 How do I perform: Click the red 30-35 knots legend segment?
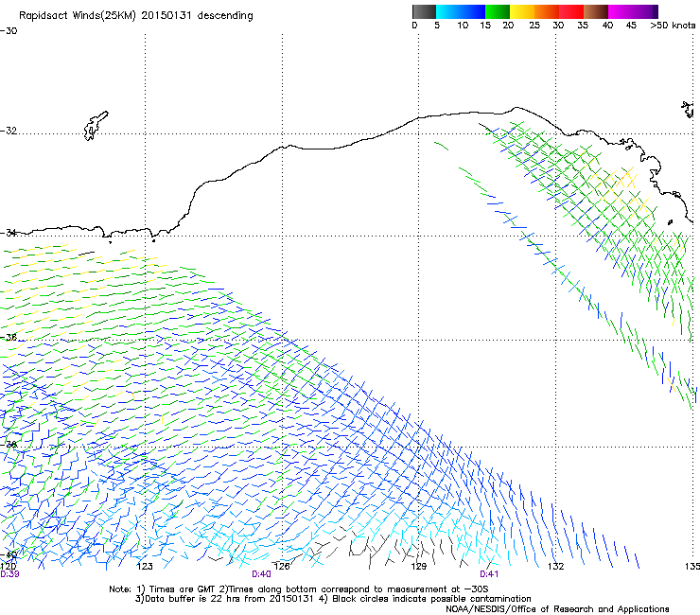[x=571, y=11]
